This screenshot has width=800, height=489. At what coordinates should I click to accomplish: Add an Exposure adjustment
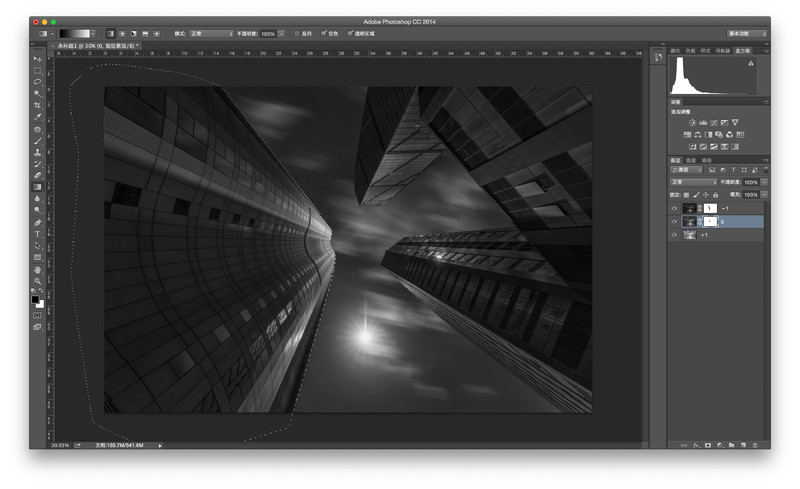click(x=724, y=123)
